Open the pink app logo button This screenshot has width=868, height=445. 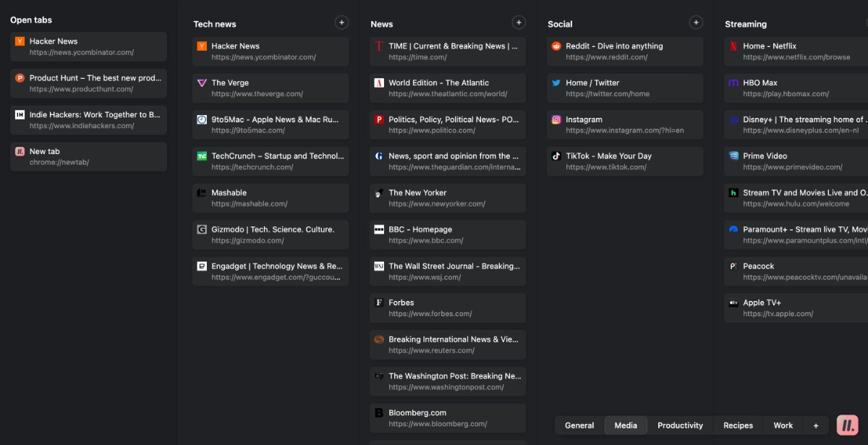click(x=847, y=425)
